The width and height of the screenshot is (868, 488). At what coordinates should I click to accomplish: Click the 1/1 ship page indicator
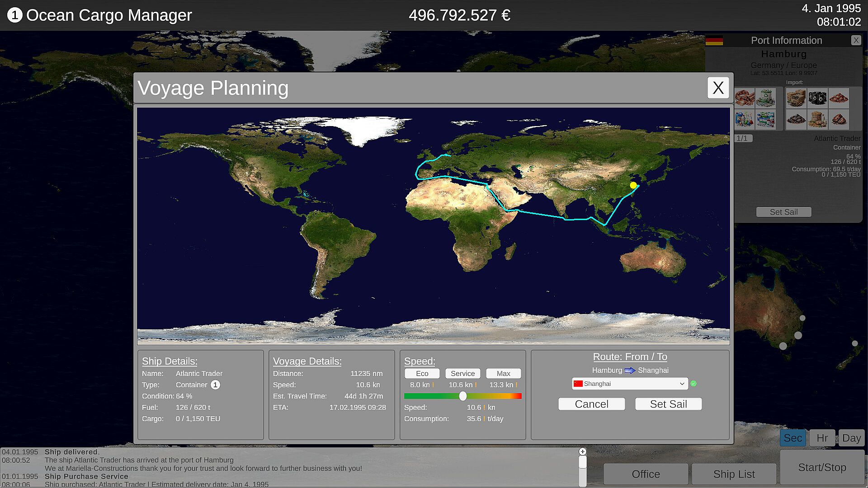[742, 138]
